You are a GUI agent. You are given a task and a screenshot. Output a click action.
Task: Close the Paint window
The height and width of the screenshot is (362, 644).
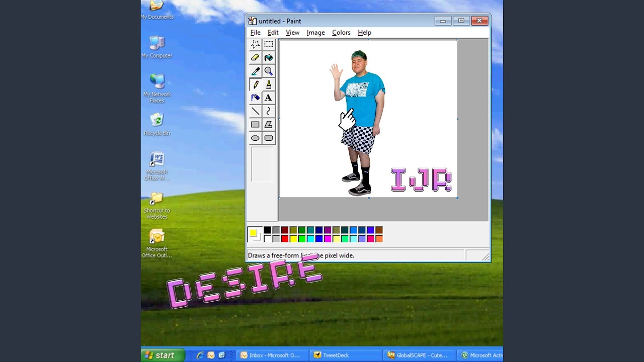click(x=479, y=21)
